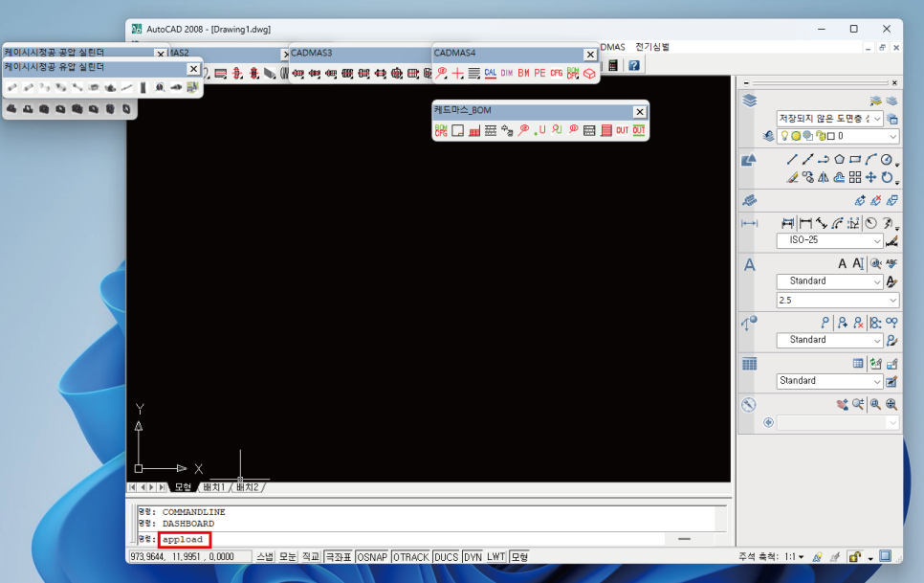Jump to first layout tab arrow

(132, 487)
